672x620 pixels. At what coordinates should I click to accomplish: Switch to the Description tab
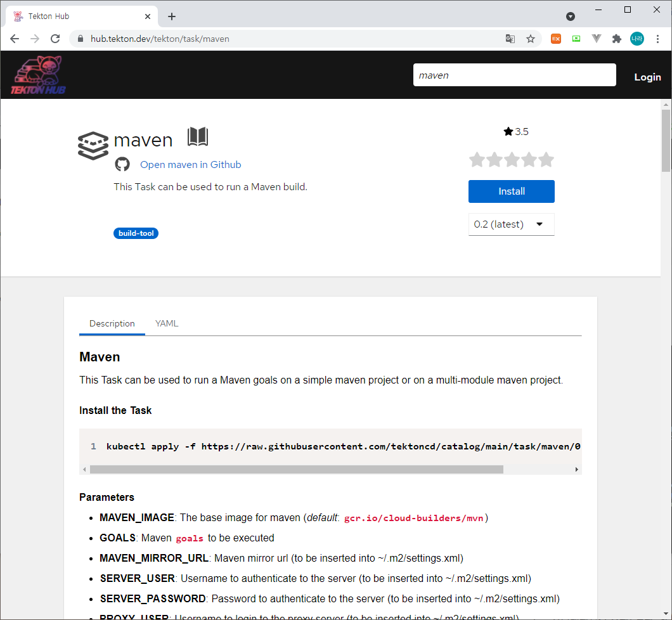click(112, 323)
